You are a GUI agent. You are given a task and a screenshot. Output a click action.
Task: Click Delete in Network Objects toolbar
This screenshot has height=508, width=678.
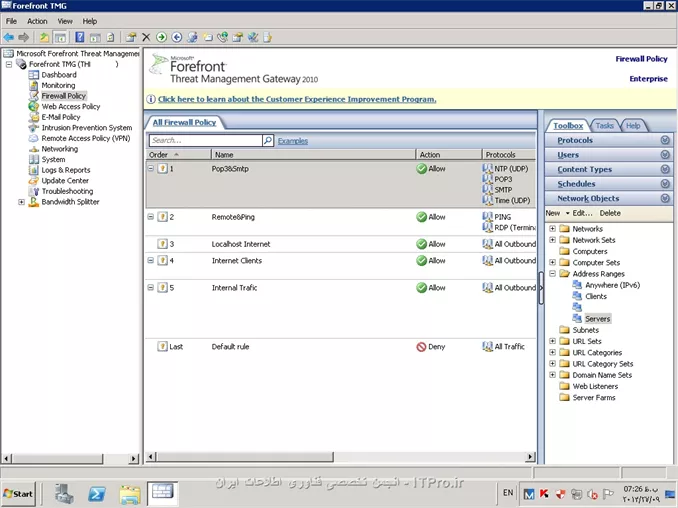click(x=610, y=213)
